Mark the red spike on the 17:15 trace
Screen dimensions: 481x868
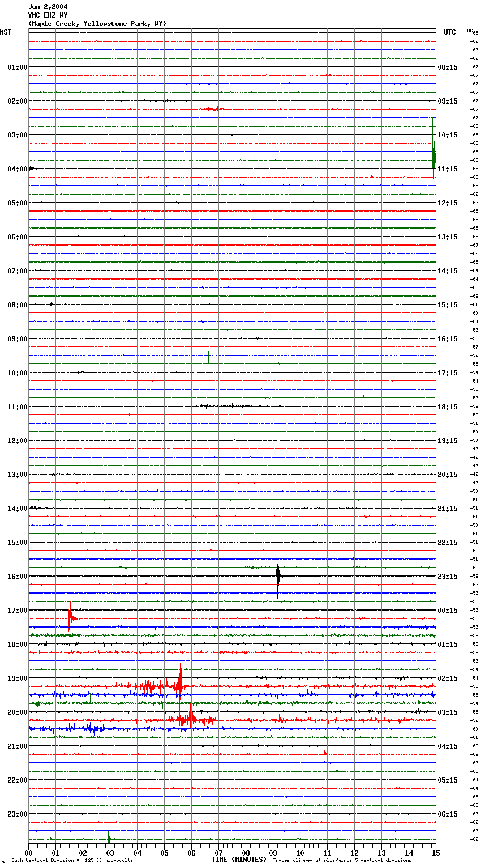click(70, 617)
